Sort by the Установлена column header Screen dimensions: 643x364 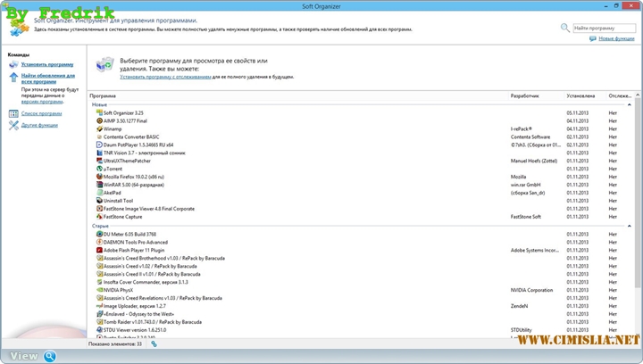click(x=580, y=95)
